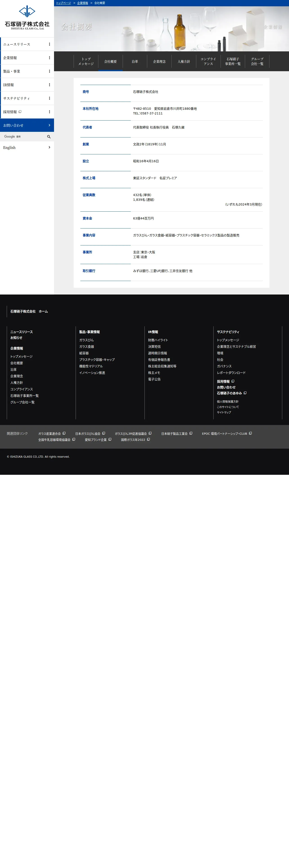This screenshot has width=289, height=868.
Task: Click external icon beside ガラスびん3R促進協議会
Action: coord(150,433)
